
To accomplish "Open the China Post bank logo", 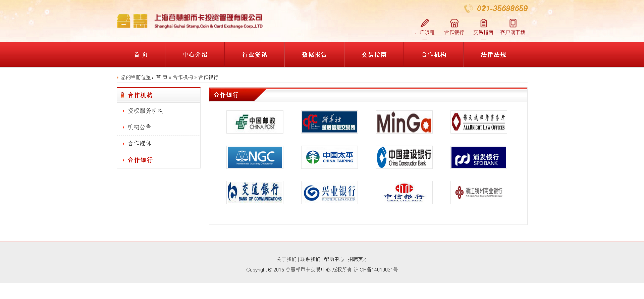I will click(x=255, y=122).
